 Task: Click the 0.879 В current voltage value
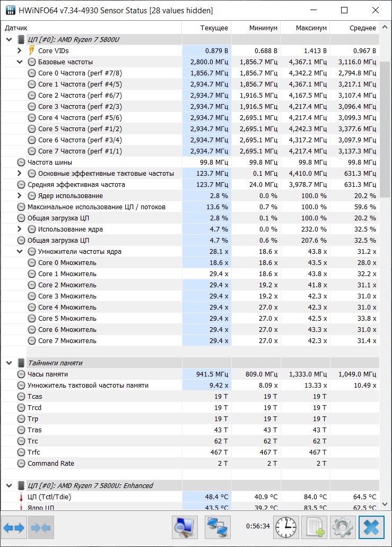point(216,50)
